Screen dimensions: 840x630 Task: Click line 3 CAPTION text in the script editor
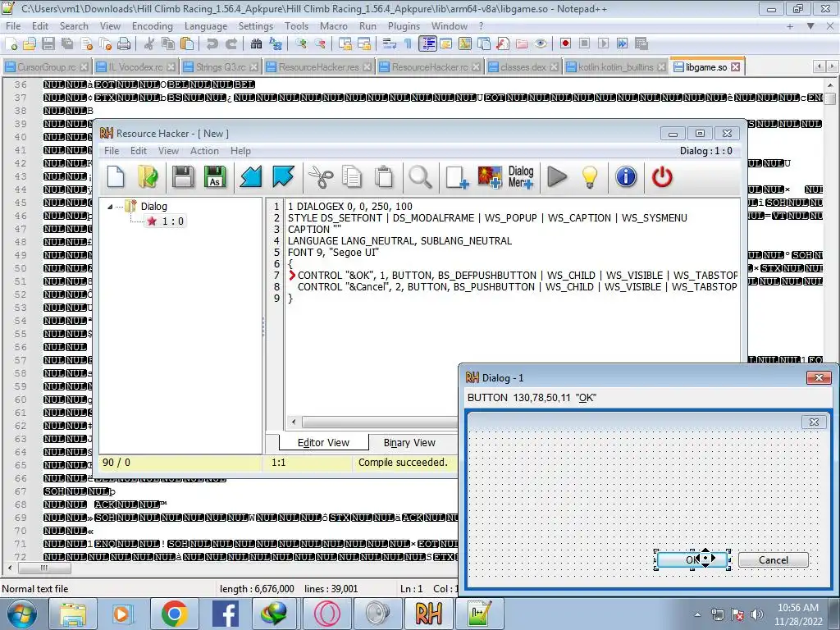[314, 230]
